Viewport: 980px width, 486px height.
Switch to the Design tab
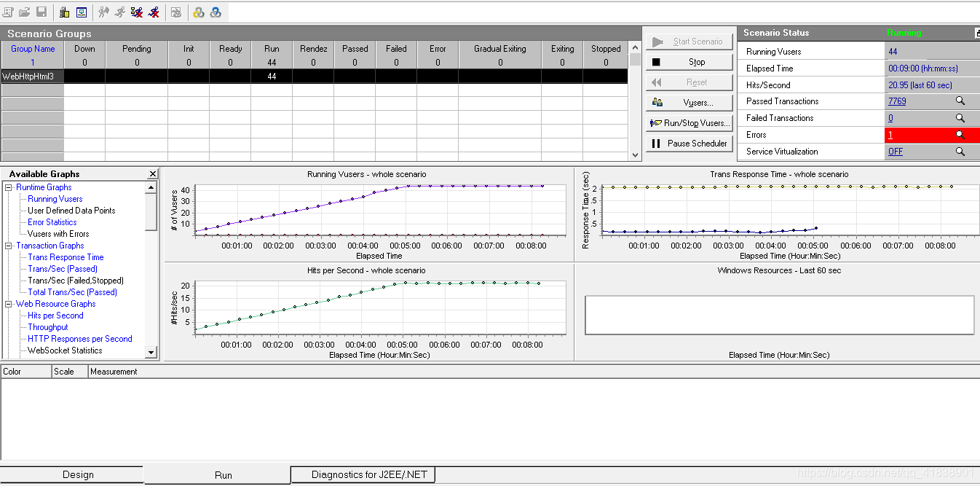coord(80,474)
